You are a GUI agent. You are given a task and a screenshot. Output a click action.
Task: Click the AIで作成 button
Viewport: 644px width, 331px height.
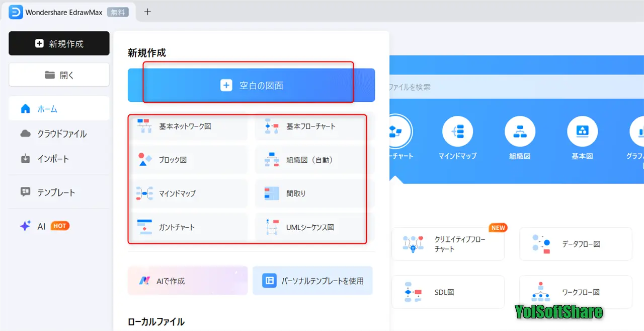point(188,281)
